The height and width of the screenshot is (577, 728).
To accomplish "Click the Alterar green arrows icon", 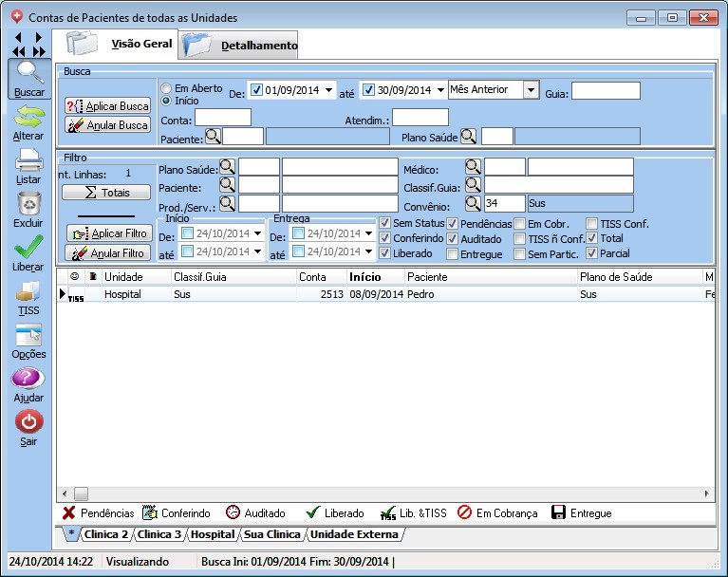I will [28, 118].
